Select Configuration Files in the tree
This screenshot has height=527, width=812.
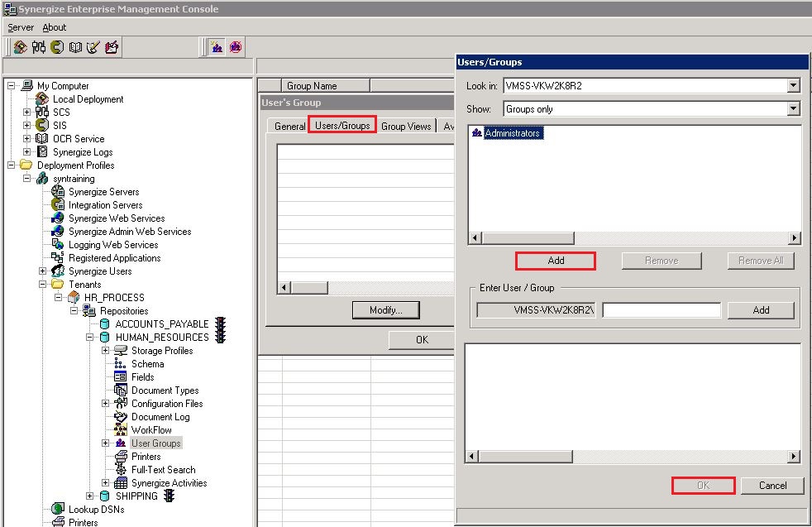167,403
